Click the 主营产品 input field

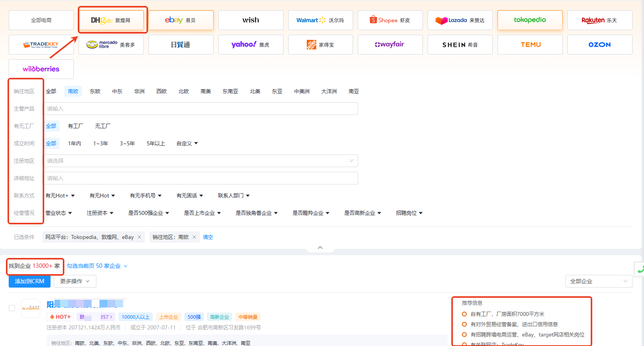pos(201,109)
